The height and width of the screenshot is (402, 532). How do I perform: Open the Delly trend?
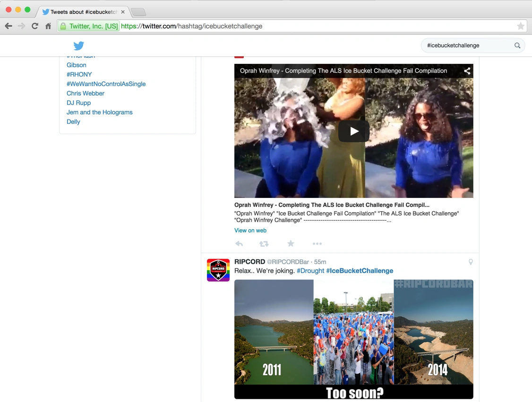tap(73, 122)
